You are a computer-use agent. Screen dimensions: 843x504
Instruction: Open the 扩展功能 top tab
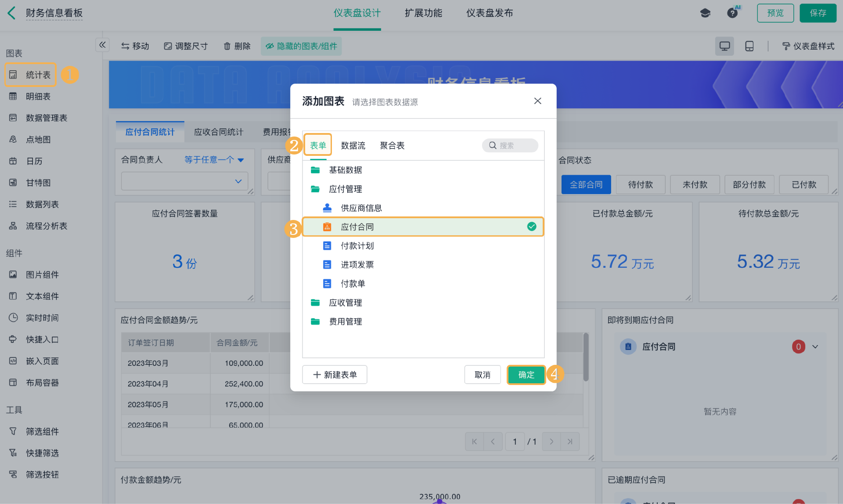coord(423,13)
